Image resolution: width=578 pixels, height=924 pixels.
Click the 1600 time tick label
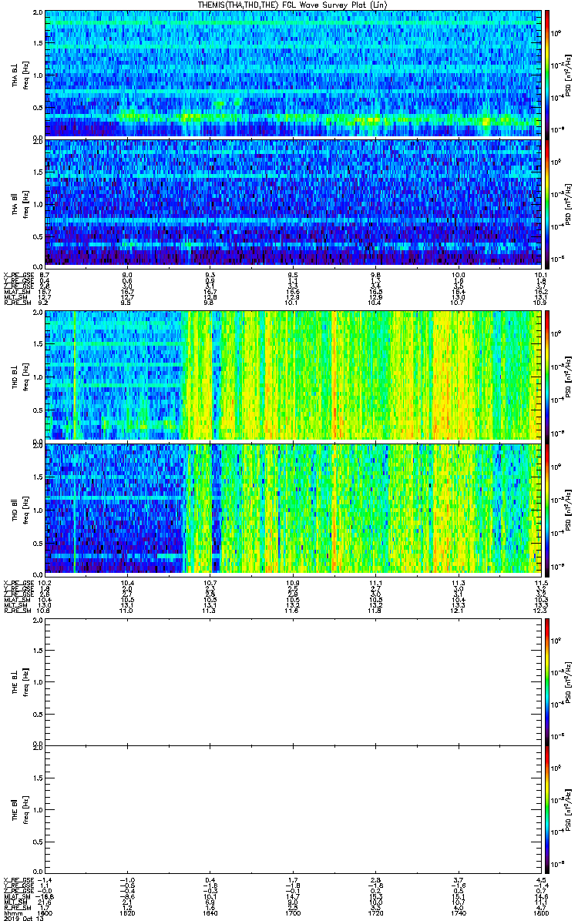[x=45, y=912]
